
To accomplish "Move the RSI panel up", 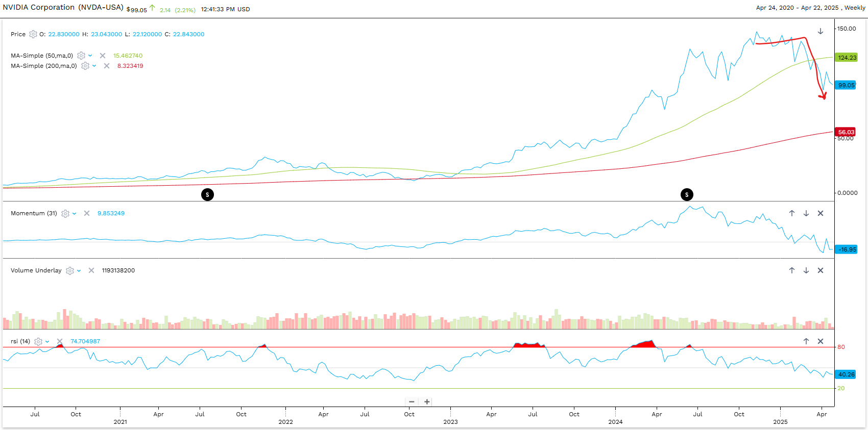I will point(806,341).
